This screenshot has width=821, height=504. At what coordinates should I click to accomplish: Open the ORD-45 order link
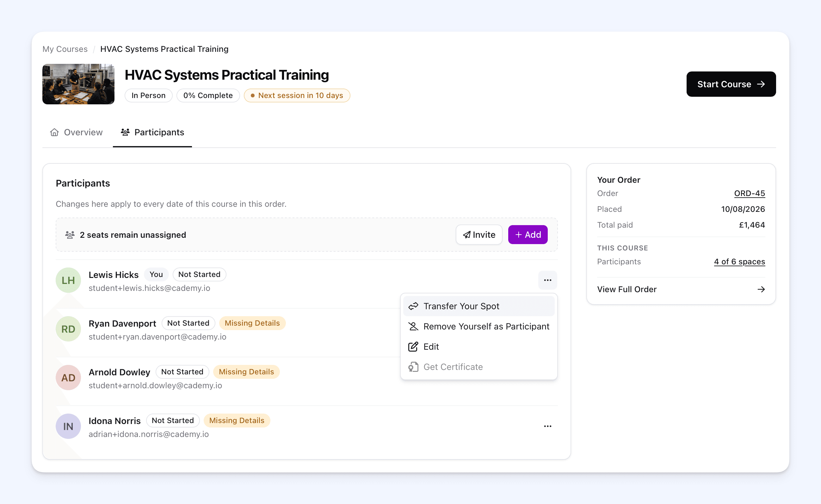pos(749,193)
